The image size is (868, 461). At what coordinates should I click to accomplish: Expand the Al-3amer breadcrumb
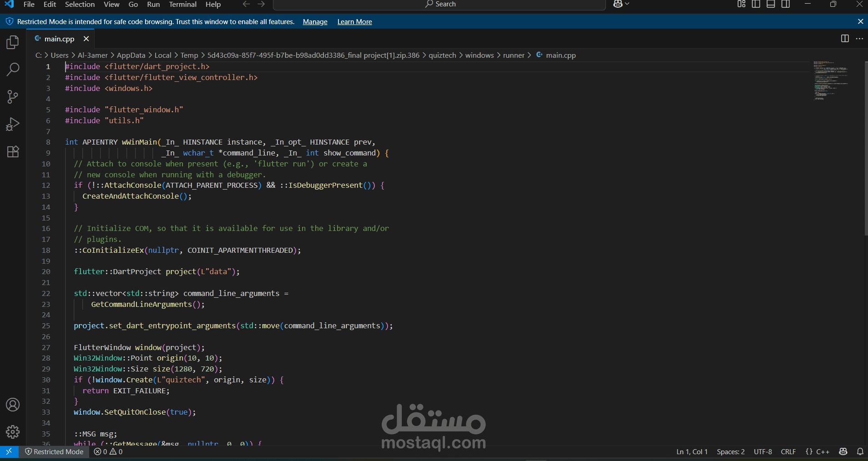click(x=93, y=55)
